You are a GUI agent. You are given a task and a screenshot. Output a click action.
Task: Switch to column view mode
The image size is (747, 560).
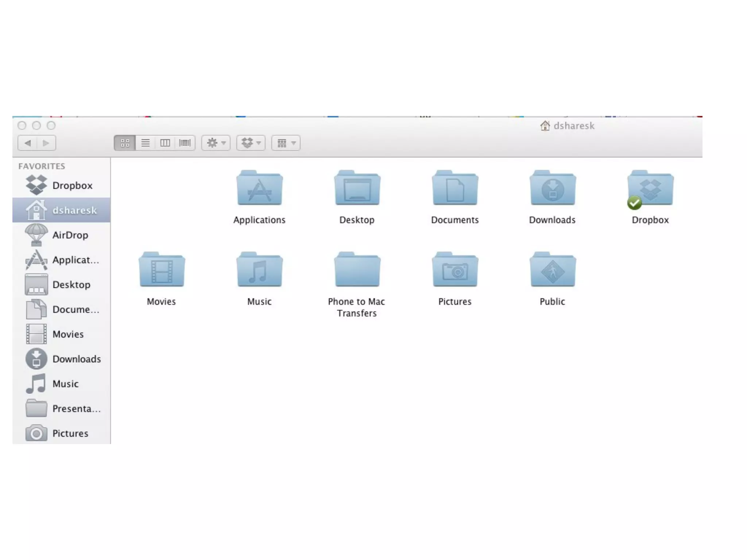coord(165,143)
